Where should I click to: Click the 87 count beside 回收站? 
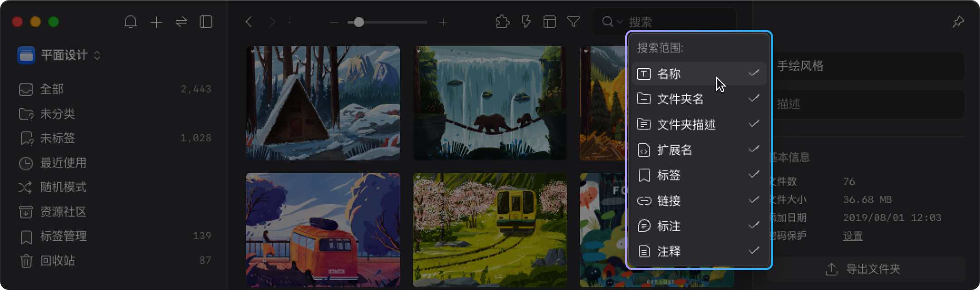click(205, 261)
